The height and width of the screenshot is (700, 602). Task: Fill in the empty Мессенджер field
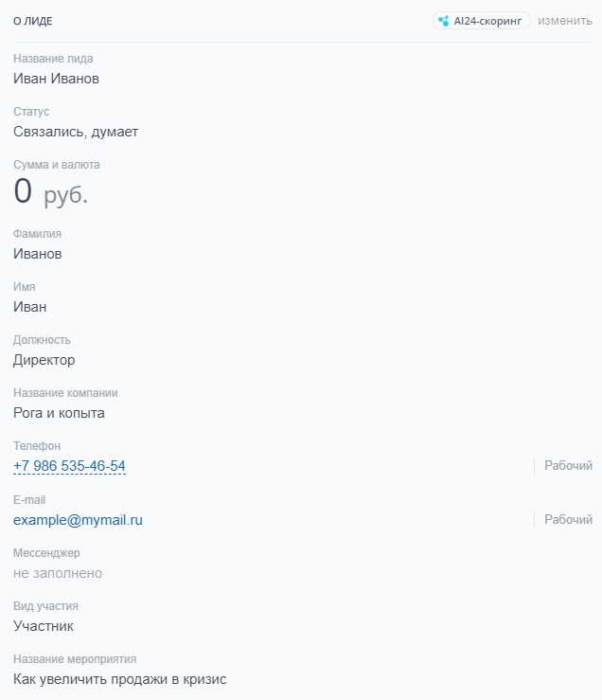58,573
